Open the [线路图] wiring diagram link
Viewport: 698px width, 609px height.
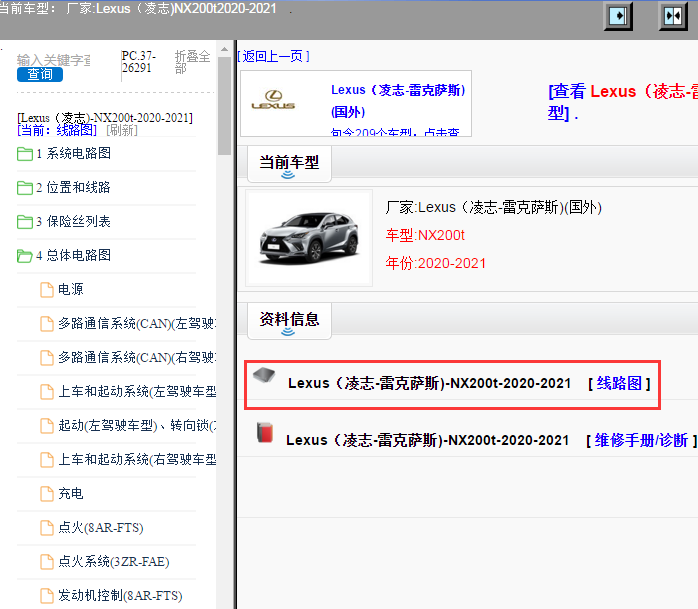point(619,383)
